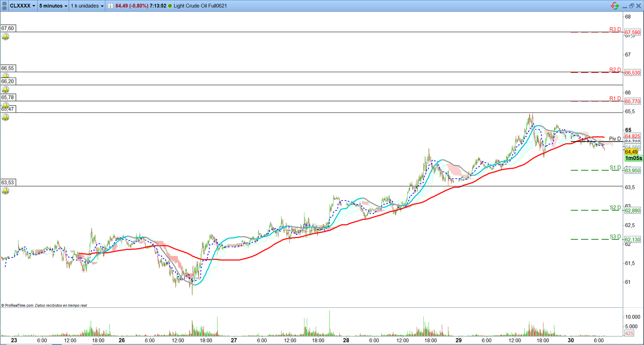Click the alert bell below the 65,47 line
This screenshot has height=345, width=644.
[6, 117]
